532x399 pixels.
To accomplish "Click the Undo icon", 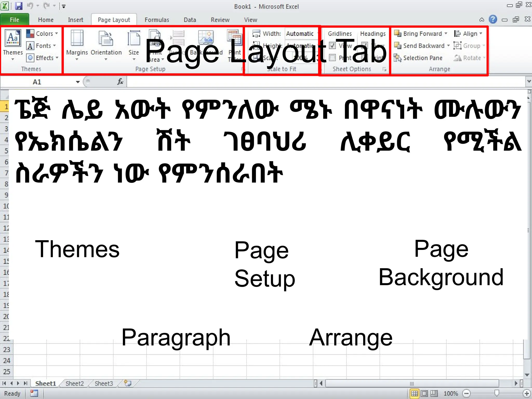I will click(30, 6).
